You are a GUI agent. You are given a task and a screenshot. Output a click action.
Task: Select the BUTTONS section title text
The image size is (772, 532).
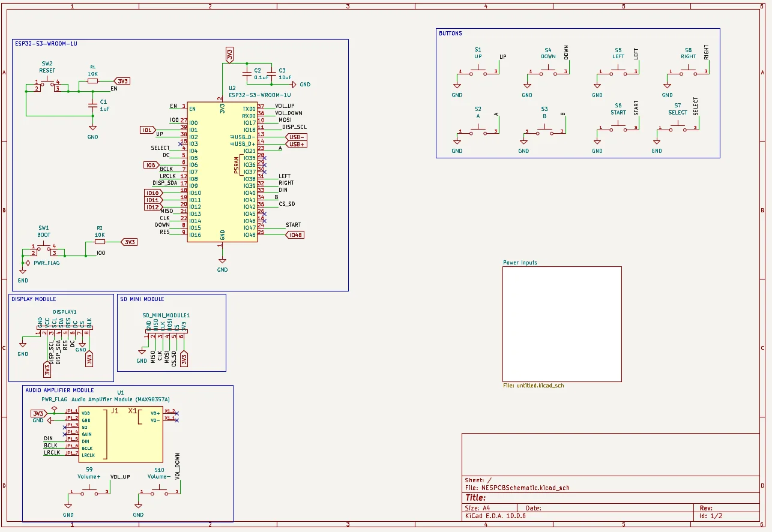click(x=450, y=34)
